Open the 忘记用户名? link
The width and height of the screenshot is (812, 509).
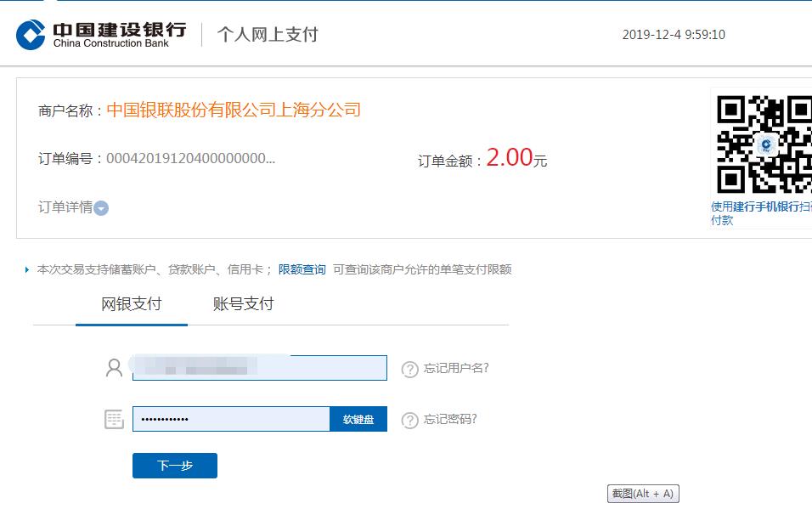coord(456,368)
